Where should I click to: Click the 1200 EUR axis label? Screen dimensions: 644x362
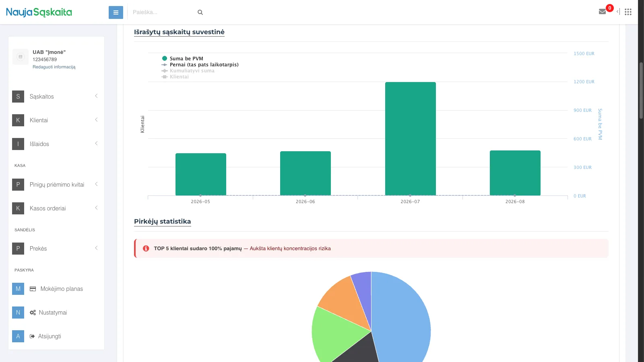pos(584,82)
